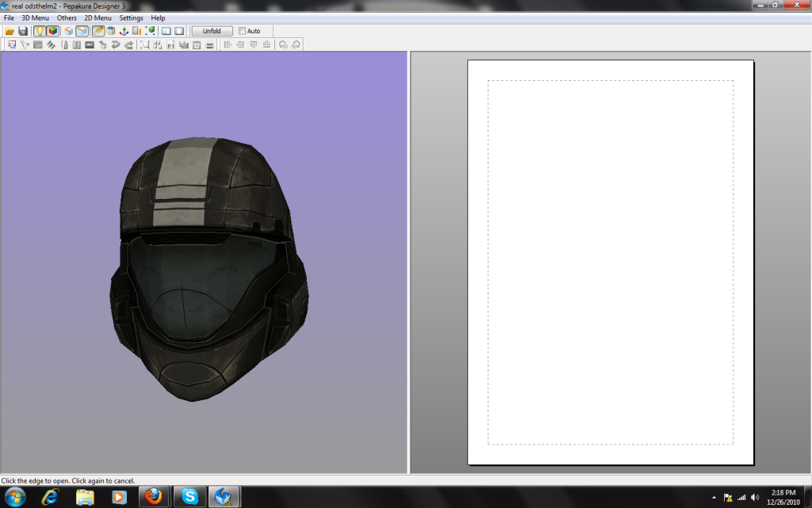Screen dimensions: 812x508
Task: Save the project with the floppy disk icon
Action: tap(23, 31)
